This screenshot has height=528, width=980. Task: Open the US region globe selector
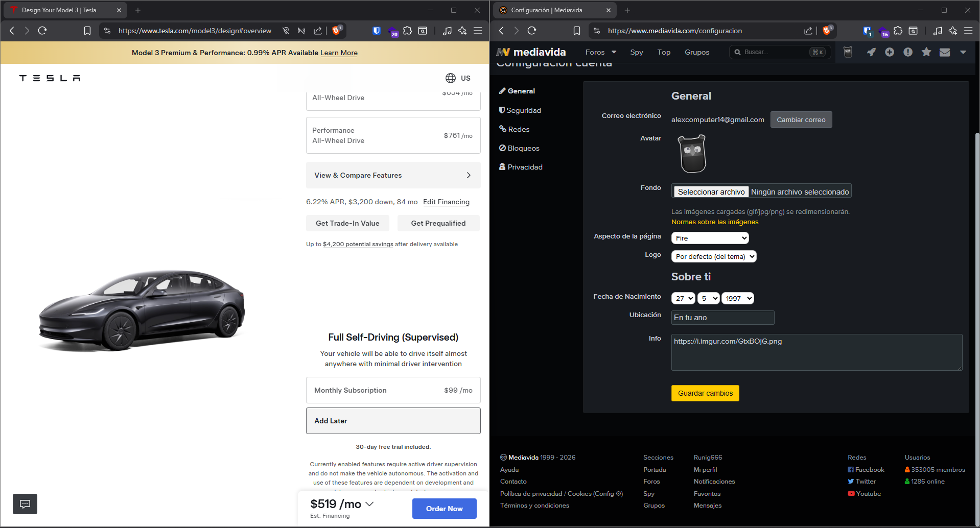click(458, 78)
